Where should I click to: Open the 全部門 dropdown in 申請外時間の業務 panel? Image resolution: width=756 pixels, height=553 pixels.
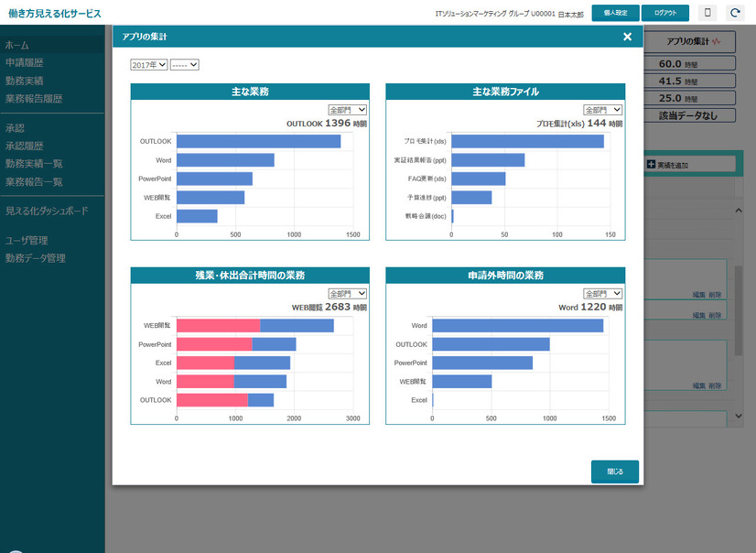pyautogui.click(x=603, y=294)
